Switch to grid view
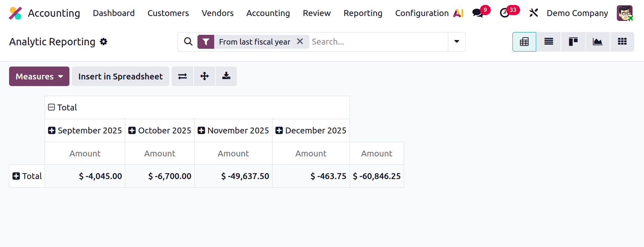Viewport: 644px width, 247px height. [622, 42]
